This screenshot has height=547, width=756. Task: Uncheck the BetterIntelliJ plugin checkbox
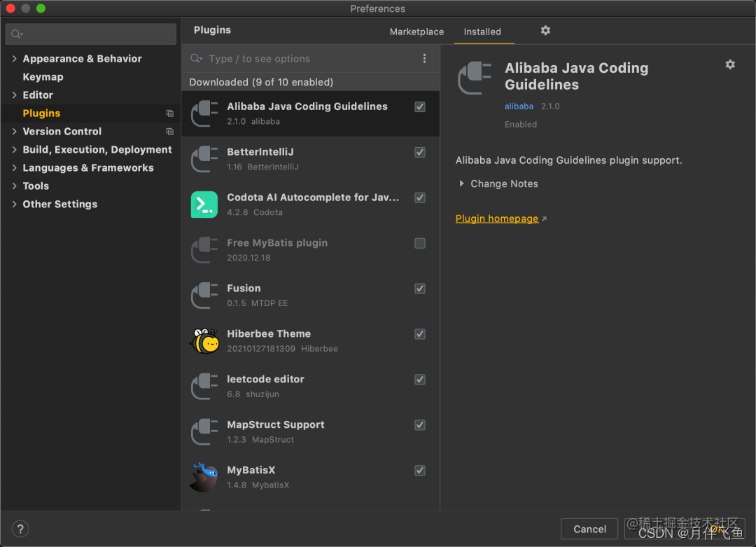pyautogui.click(x=420, y=153)
